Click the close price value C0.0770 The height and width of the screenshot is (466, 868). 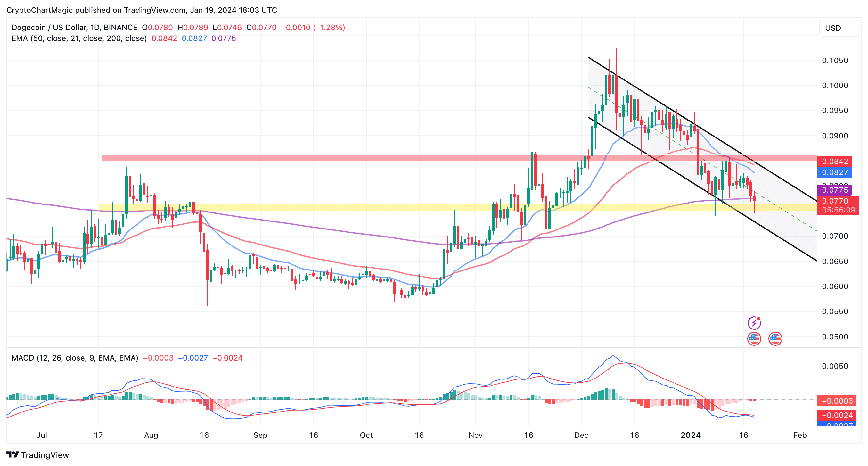[261, 28]
